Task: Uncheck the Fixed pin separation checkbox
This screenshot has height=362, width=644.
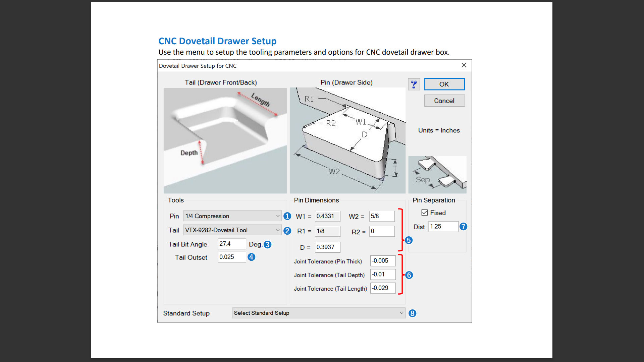Action: [x=424, y=213]
